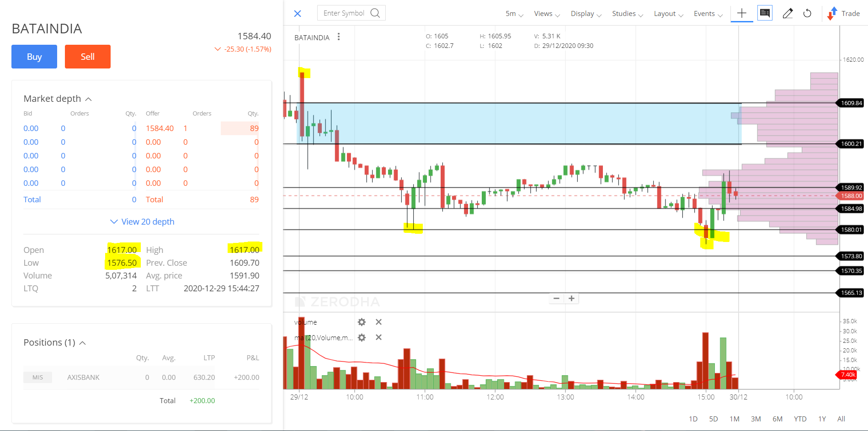Click the 1609.84 price line label
868x431 pixels.
tap(851, 103)
